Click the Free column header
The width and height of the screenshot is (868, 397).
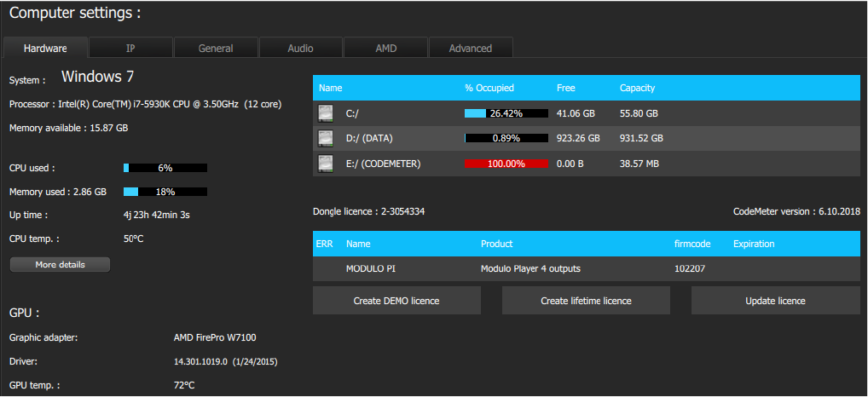(x=566, y=88)
